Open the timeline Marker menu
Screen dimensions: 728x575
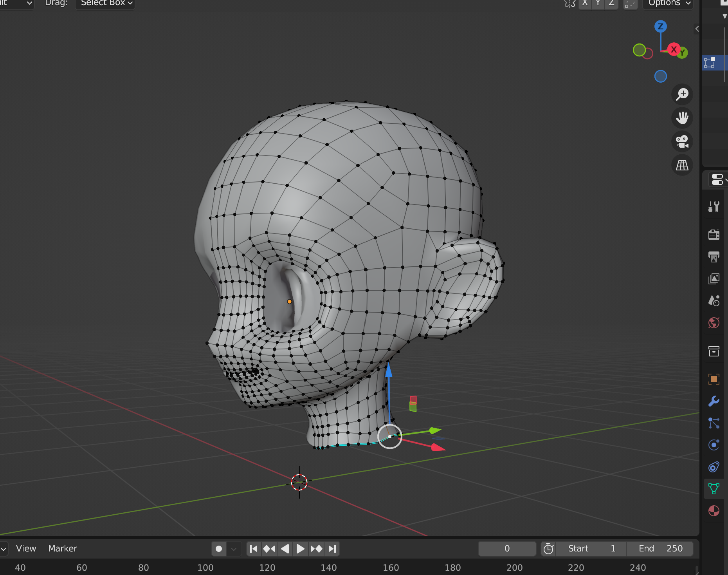(63, 548)
